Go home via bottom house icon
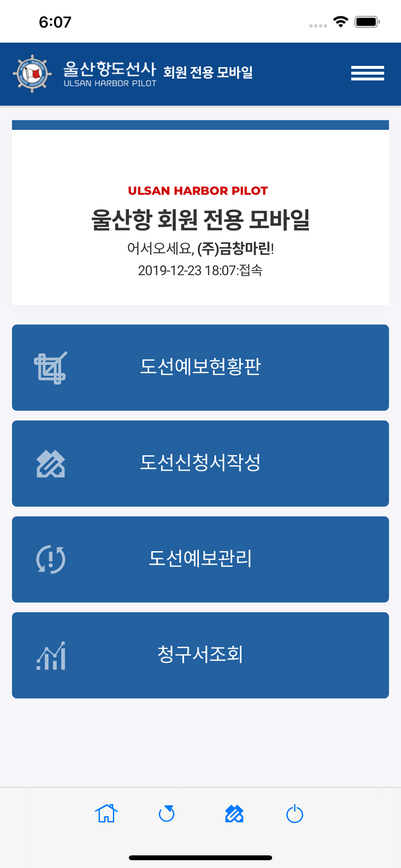The height and width of the screenshot is (868, 401). [106, 813]
